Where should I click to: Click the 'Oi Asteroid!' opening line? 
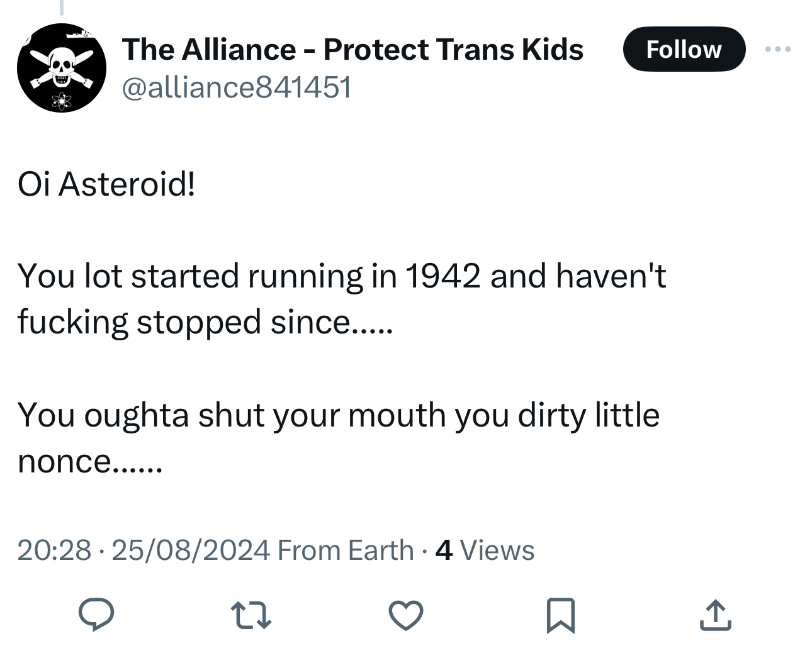coord(106,184)
